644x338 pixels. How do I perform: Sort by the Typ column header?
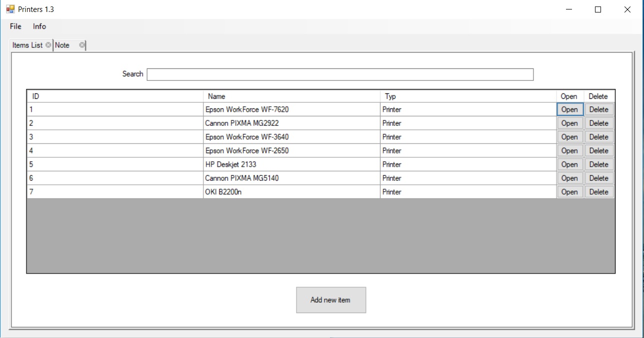pos(468,96)
